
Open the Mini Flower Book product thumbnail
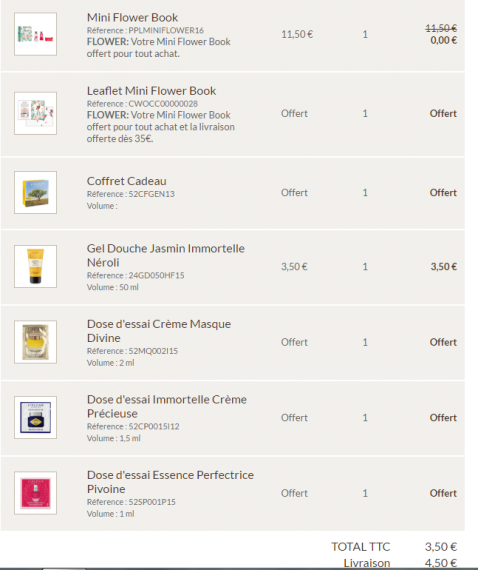point(35,34)
